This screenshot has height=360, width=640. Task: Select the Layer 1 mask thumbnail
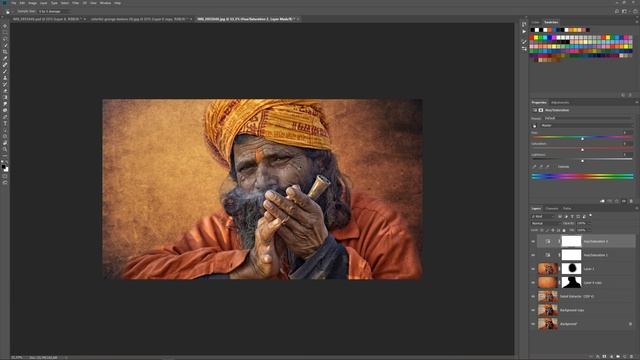coord(571,269)
